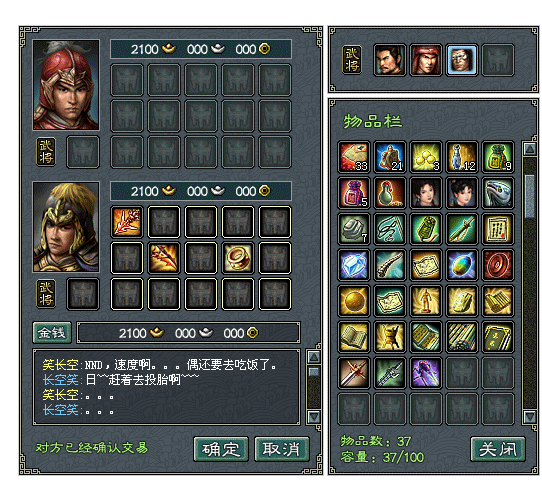Click the 取消 cancel button
Image resolution: width=542 pixels, height=493 pixels.
point(282,449)
